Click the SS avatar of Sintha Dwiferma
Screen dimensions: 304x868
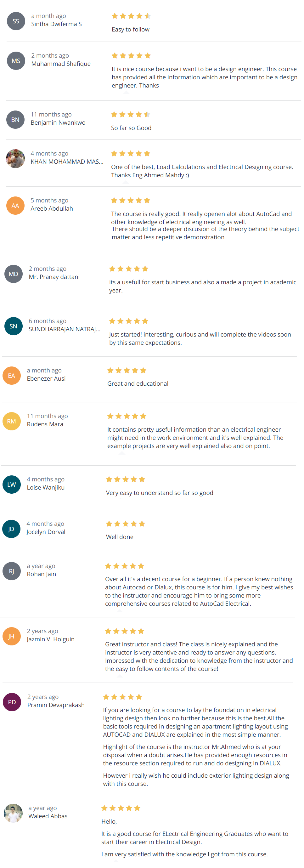(x=16, y=21)
